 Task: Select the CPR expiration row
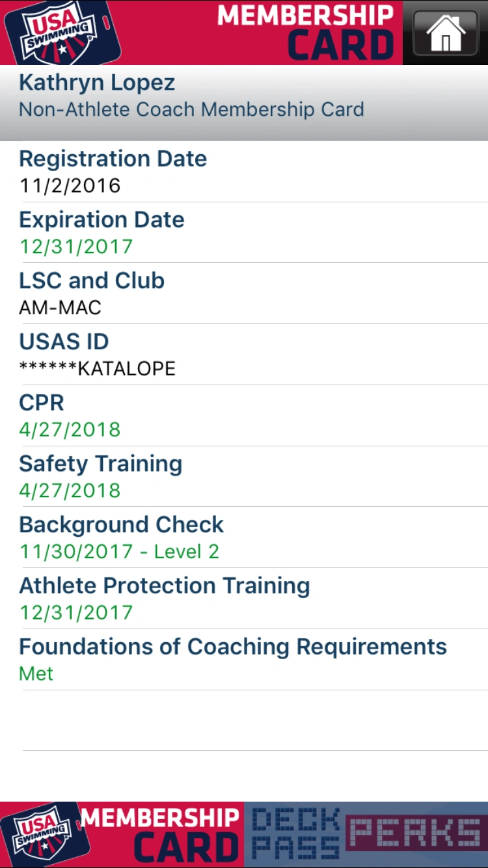coord(244,416)
